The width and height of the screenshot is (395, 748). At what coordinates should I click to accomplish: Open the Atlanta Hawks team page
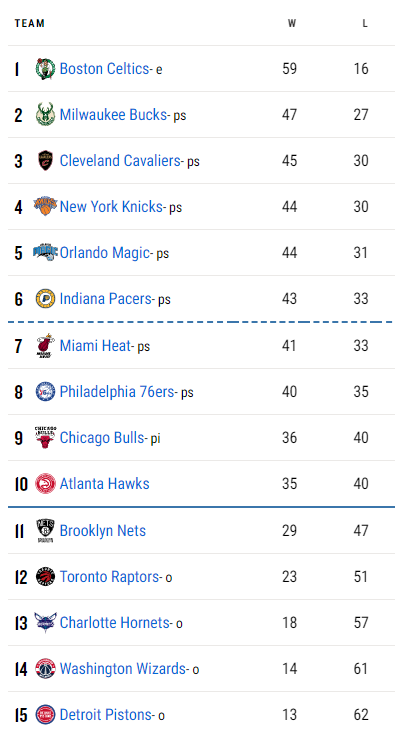[104, 484]
